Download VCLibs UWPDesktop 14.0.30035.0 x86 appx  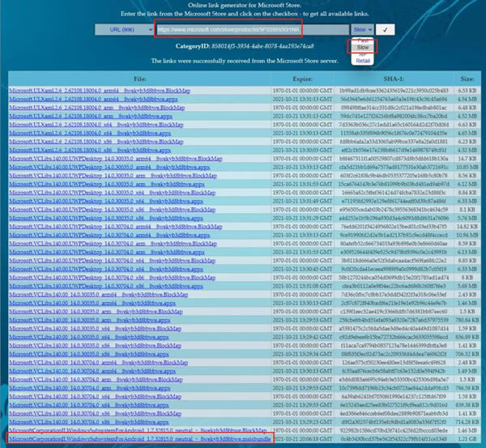pos(106,218)
